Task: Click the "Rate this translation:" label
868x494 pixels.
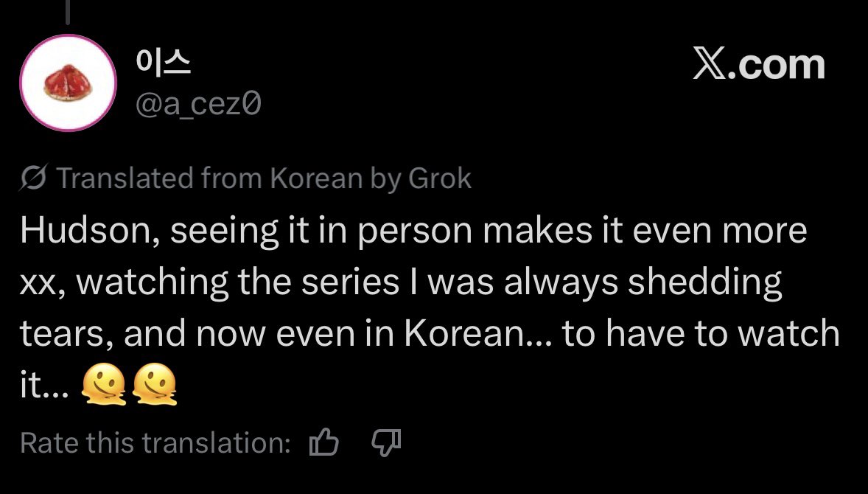Action: click(x=155, y=442)
